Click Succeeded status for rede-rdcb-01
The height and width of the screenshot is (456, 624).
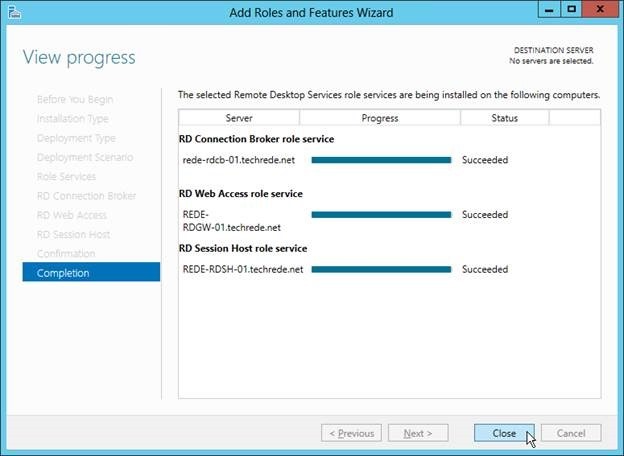click(485, 160)
